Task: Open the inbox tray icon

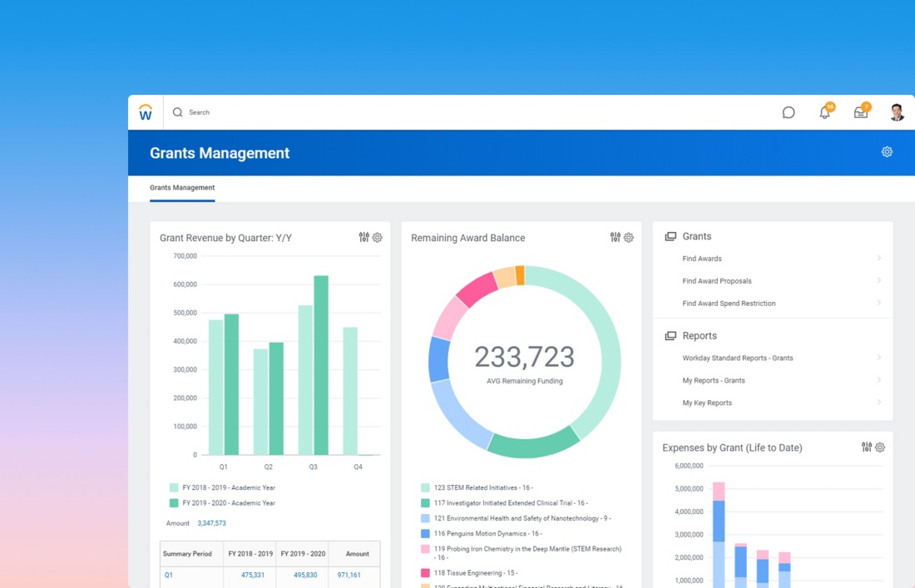Action: pos(861,112)
